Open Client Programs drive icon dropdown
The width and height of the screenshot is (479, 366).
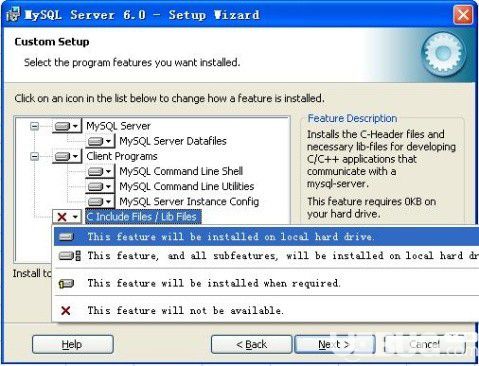pyautogui.click(x=67, y=156)
